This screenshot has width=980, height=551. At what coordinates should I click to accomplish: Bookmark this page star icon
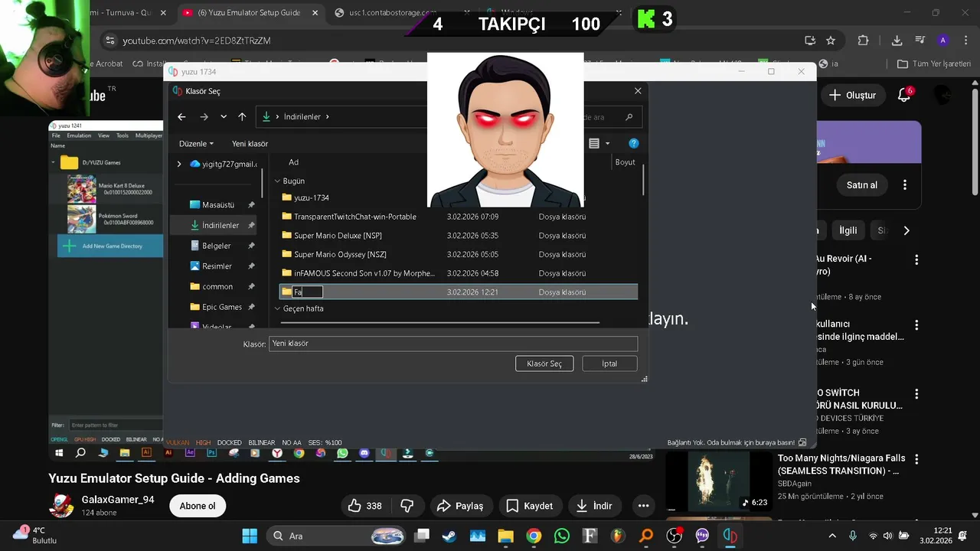click(831, 41)
